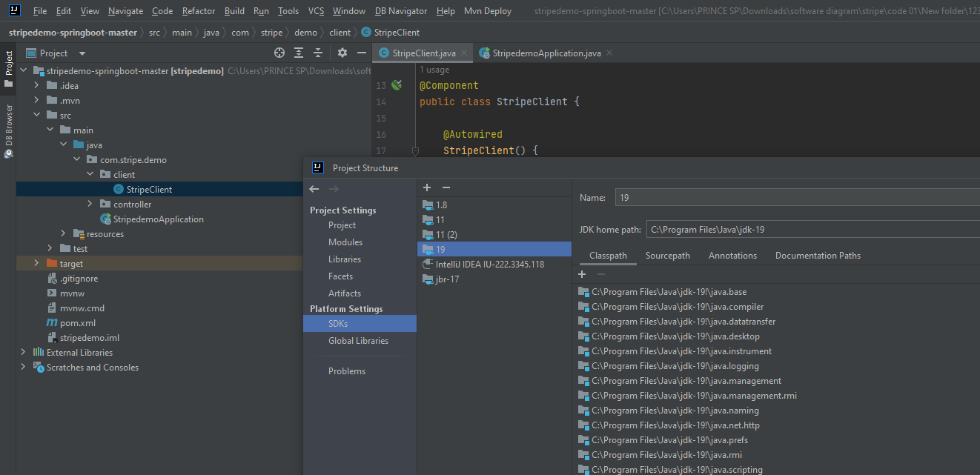Click the Collapse All icon in Project toolbar
The width and height of the screenshot is (980, 475).
pos(318,53)
